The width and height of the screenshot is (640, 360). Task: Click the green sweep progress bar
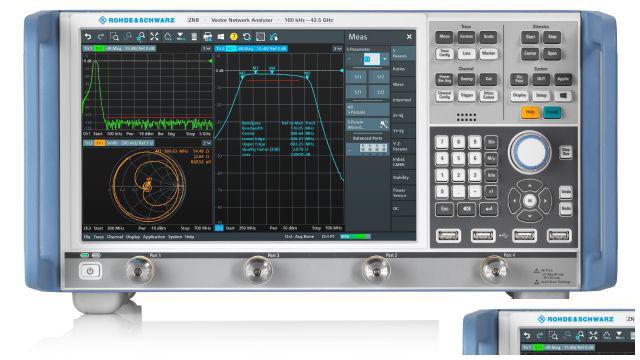[356, 236]
